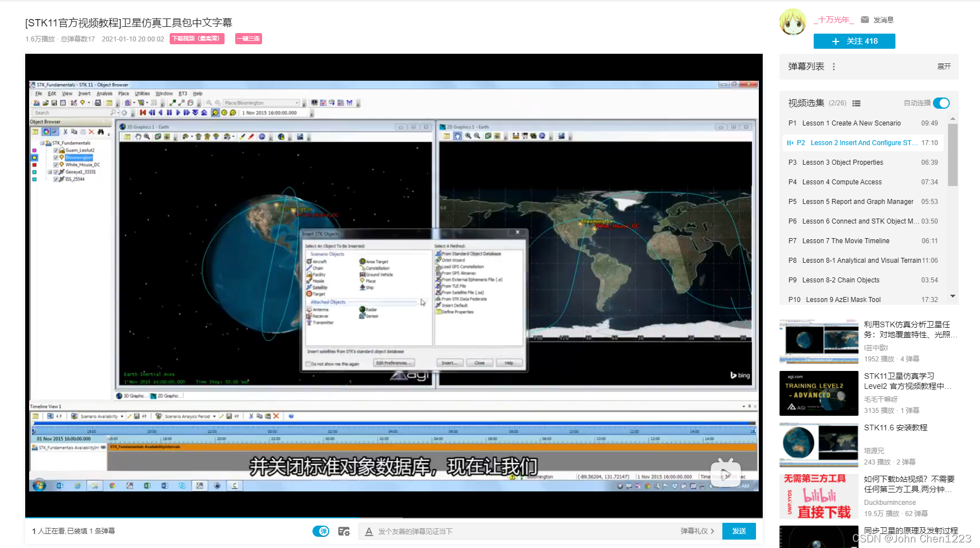980x548 pixels.
Task: Open the Analysis menu in STK
Action: pyautogui.click(x=104, y=94)
